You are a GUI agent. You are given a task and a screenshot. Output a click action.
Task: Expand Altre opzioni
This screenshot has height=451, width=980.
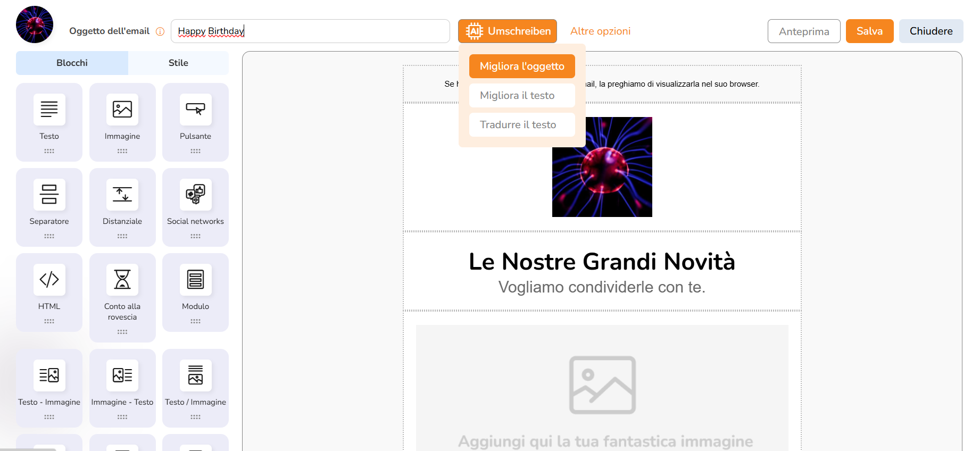600,31
